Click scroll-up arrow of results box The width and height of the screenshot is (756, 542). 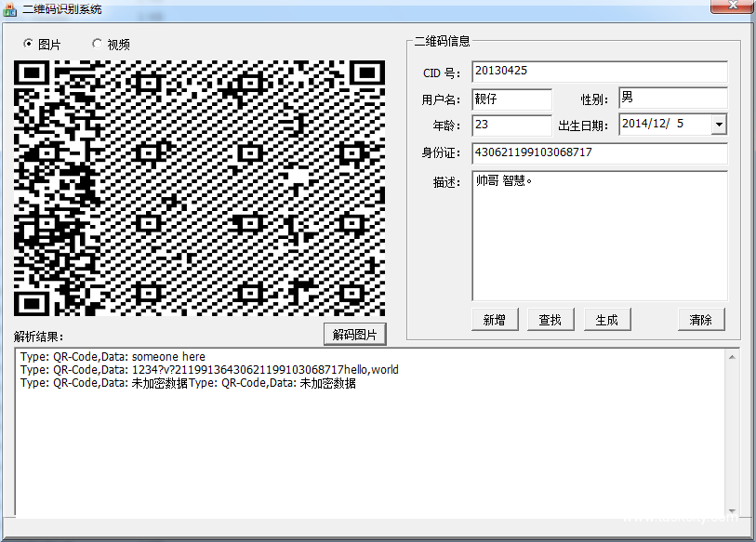coord(734,355)
